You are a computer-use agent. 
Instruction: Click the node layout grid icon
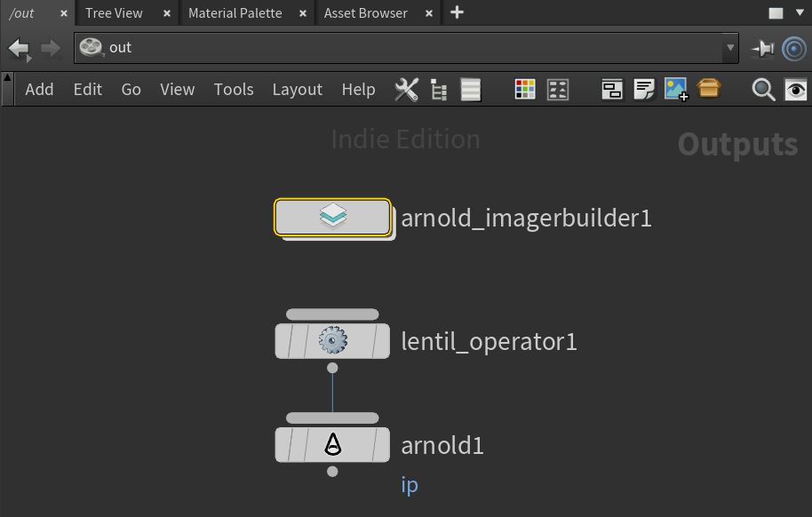pyautogui.click(x=558, y=90)
